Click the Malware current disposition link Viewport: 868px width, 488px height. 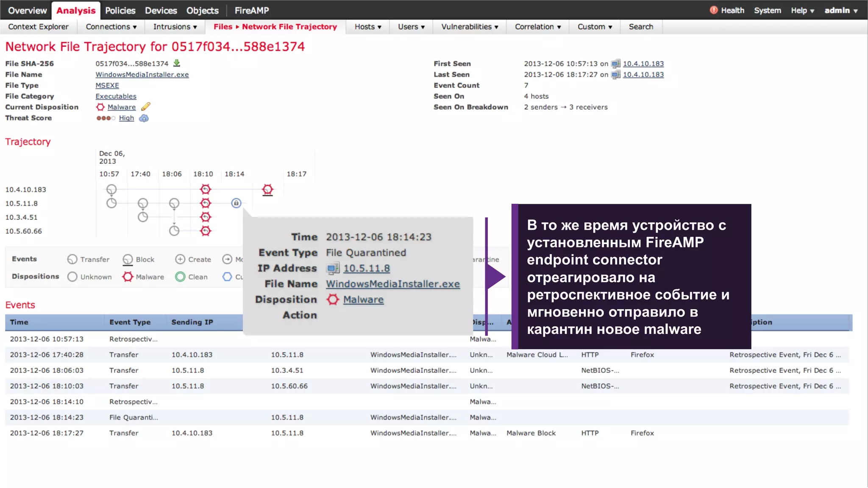[x=122, y=107]
